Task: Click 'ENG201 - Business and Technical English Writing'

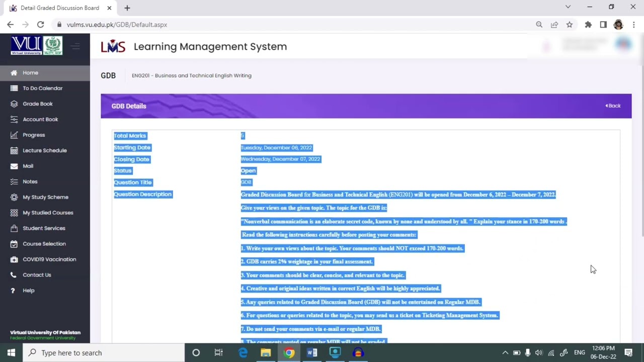Action: [191, 75]
